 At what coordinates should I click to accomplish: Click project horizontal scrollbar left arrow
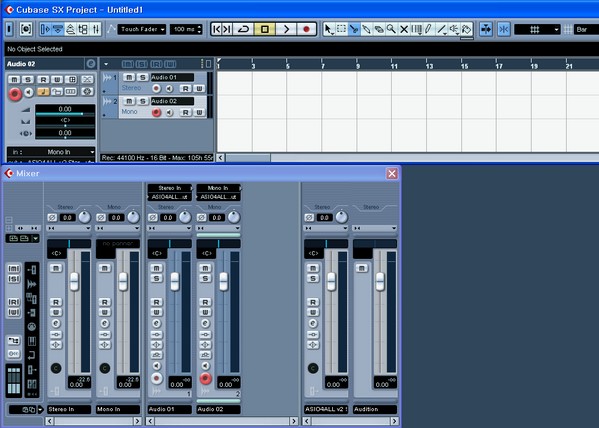(x=220, y=157)
